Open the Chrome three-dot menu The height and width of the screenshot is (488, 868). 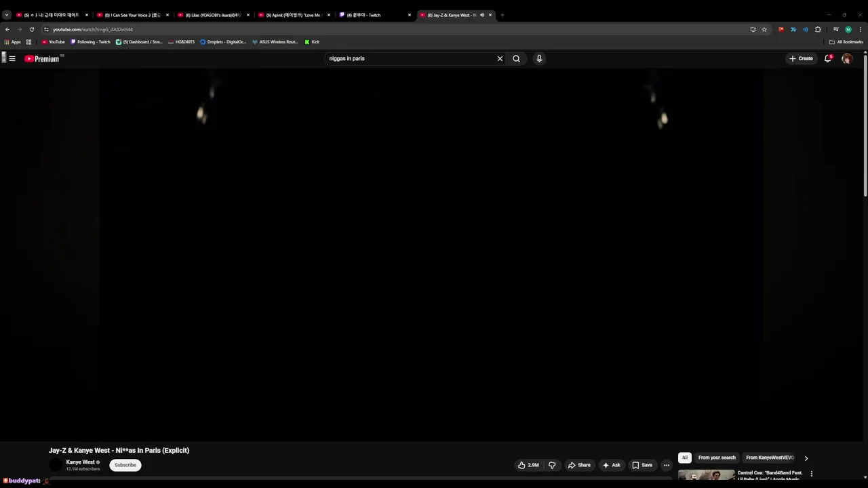pyautogui.click(x=861, y=29)
